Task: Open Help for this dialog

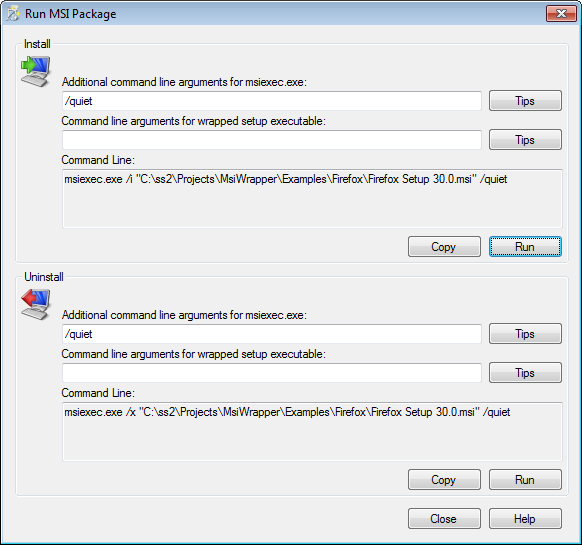Action: 525,519
